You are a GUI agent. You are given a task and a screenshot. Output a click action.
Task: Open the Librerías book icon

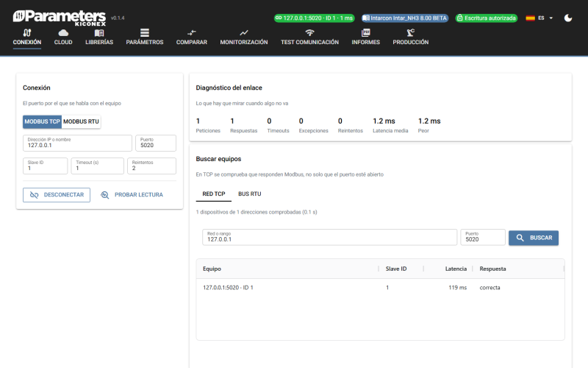[x=99, y=32]
